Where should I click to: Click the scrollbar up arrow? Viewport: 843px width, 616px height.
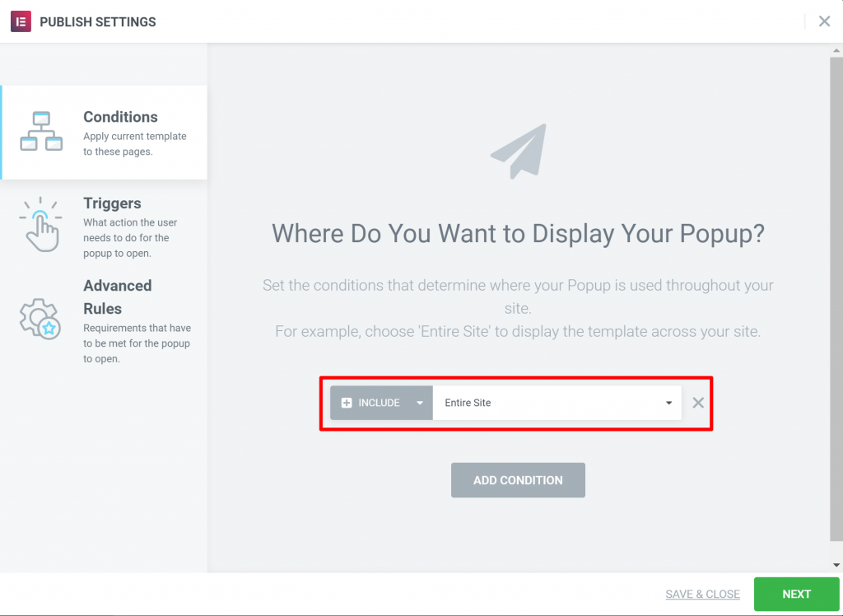[x=836, y=51]
